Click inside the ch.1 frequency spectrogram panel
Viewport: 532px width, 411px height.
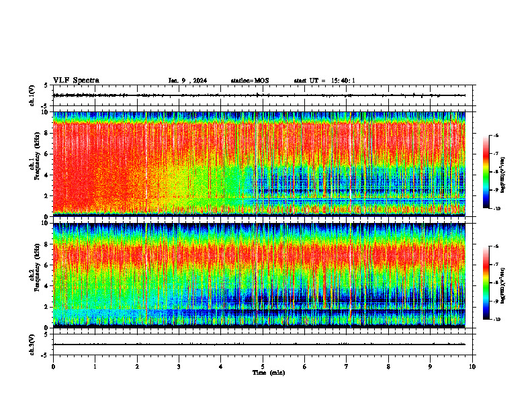pyautogui.click(x=259, y=164)
